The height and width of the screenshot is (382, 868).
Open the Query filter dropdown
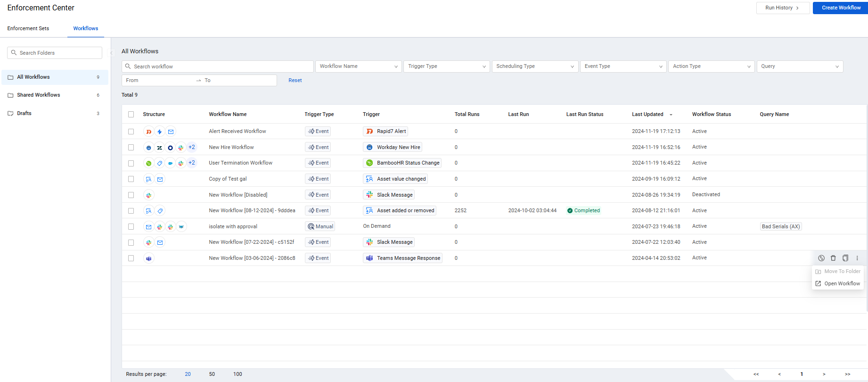coord(800,66)
